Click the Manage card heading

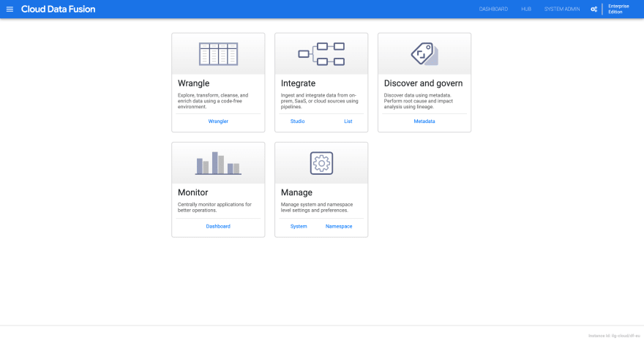(296, 192)
